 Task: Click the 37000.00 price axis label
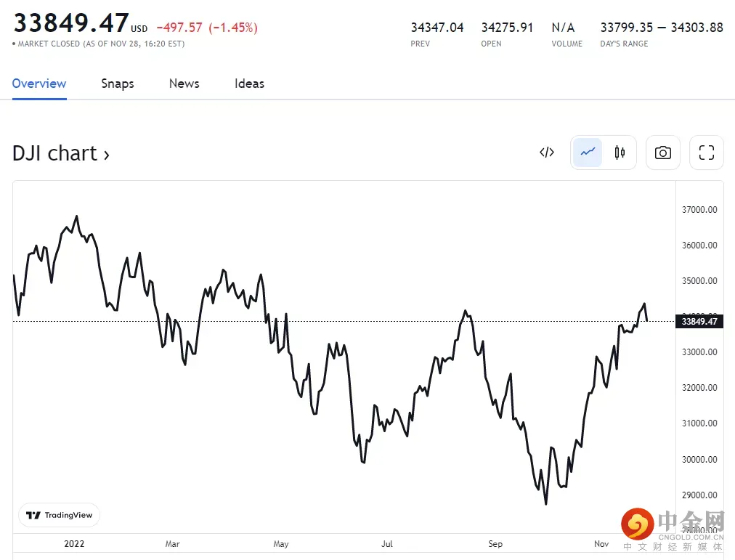(x=698, y=210)
